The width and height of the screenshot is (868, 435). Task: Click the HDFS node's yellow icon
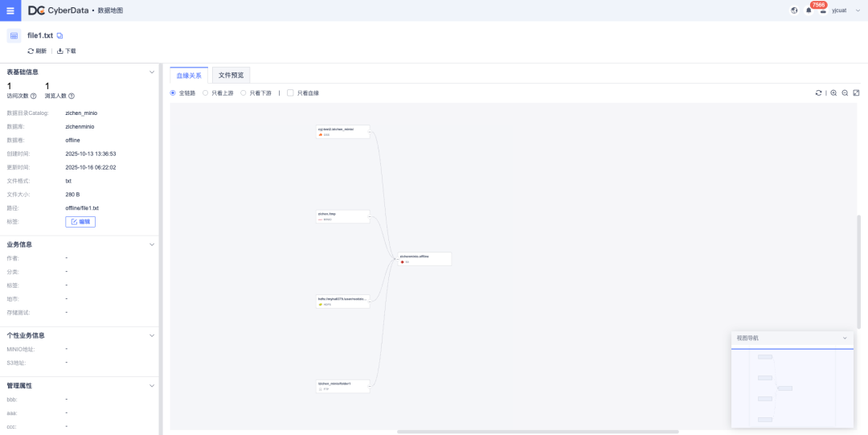click(x=321, y=305)
